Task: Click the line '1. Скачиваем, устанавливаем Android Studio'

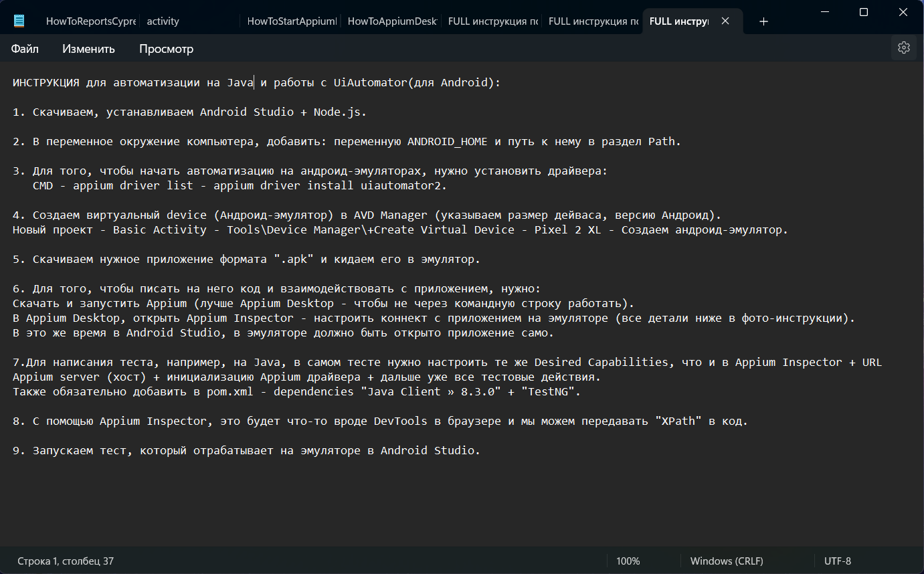Action: tap(190, 112)
